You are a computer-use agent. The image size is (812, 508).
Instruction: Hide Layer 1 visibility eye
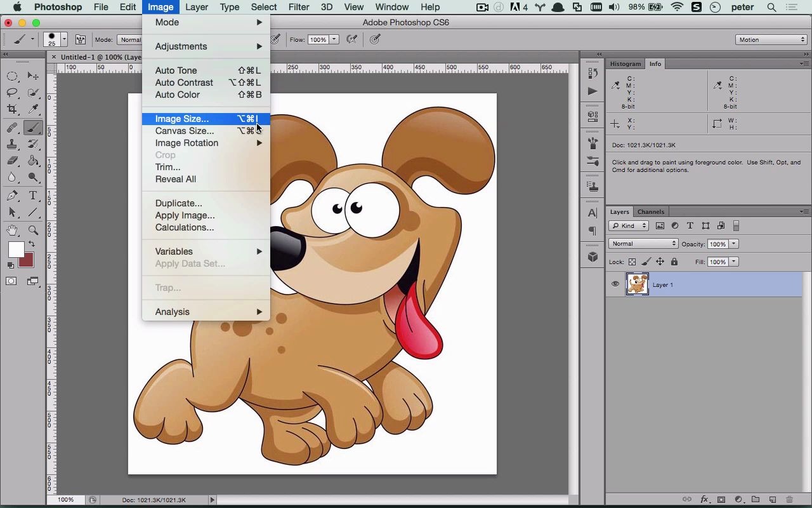[615, 284]
